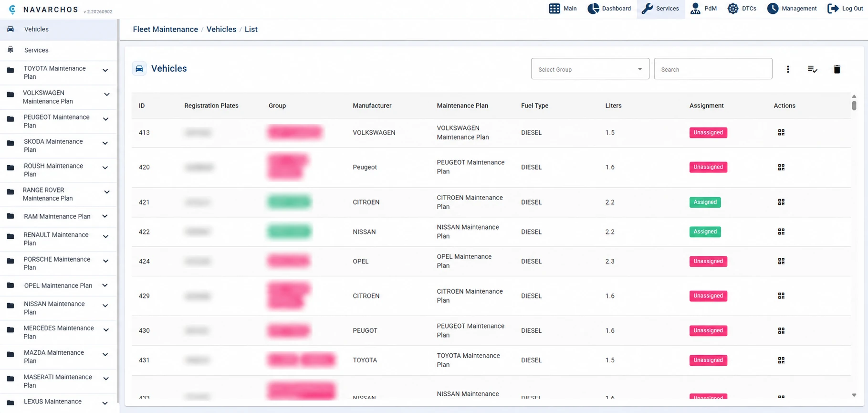Select Vehicles in the left sidebar

(58, 29)
